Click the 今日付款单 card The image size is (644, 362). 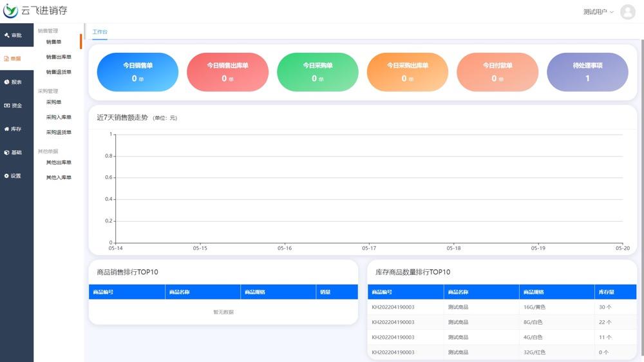[x=497, y=72]
